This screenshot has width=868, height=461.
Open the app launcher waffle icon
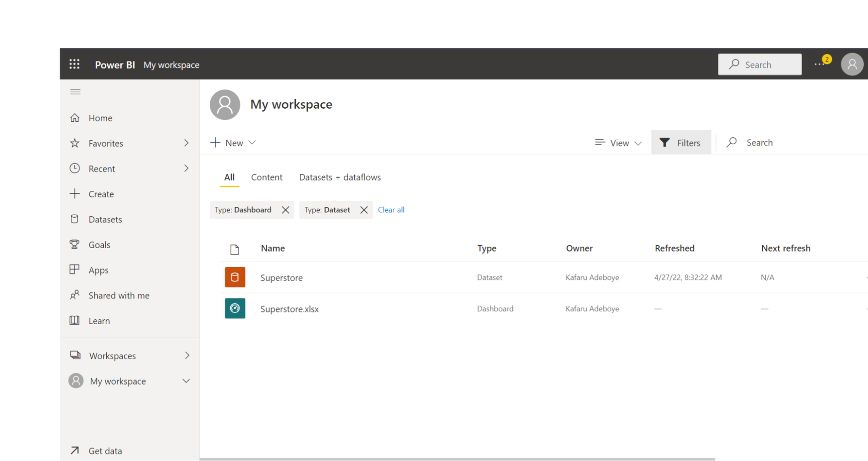75,64
